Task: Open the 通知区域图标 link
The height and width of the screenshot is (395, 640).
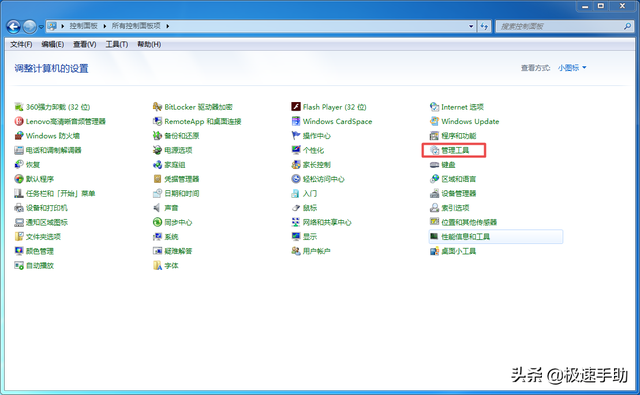Action: pos(47,222)
